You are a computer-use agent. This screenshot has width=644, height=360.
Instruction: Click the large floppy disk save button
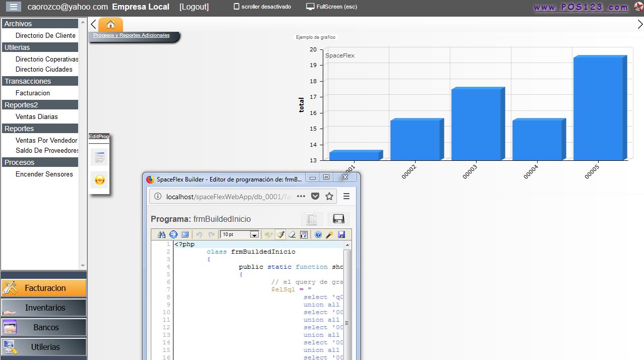pyautogui.click(x=338, y=219)
